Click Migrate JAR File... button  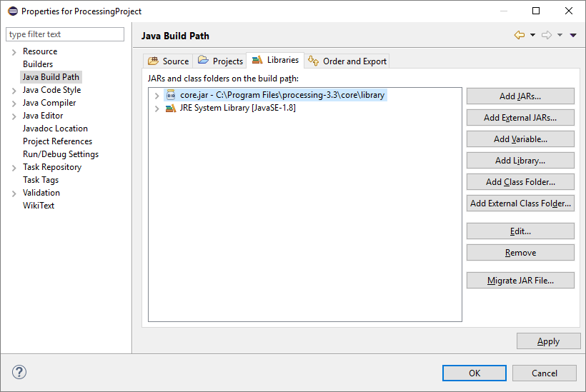tap(520, 281)
